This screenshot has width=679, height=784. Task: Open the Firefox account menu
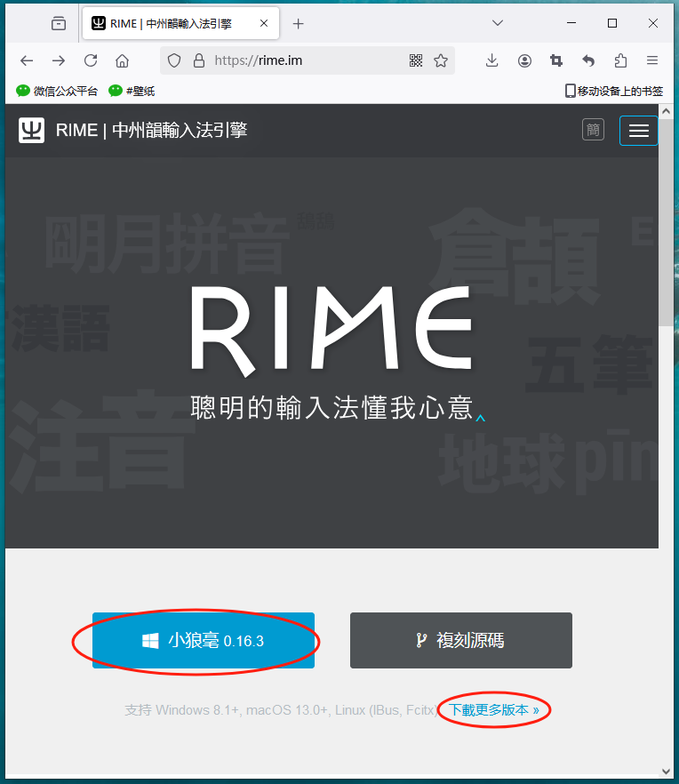point(524,60)
